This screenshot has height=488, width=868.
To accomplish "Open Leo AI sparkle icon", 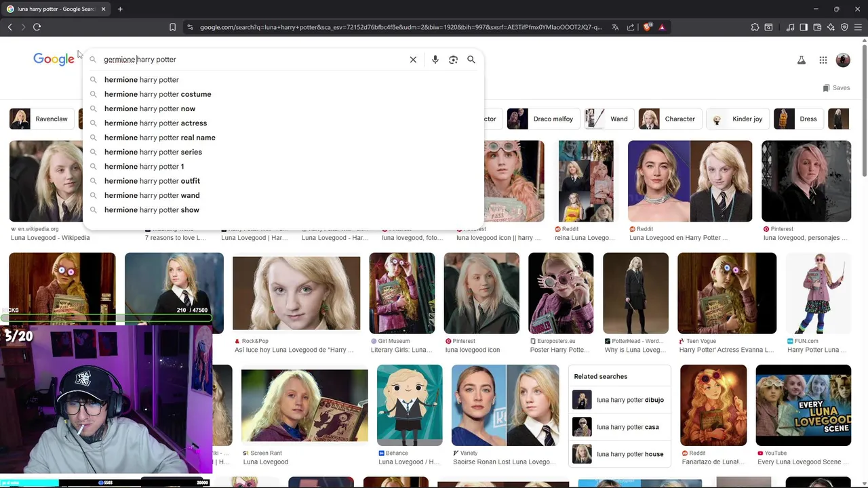I will (x=831, y=27).
